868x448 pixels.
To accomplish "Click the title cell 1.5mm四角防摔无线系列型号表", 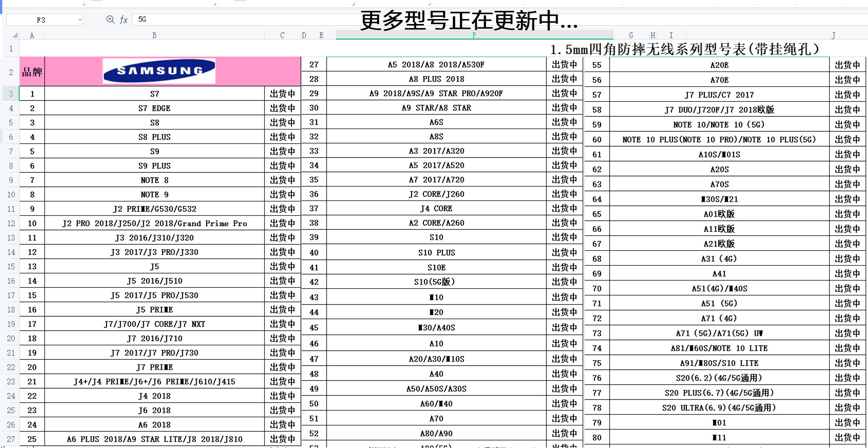I will [x=684, y=49].
